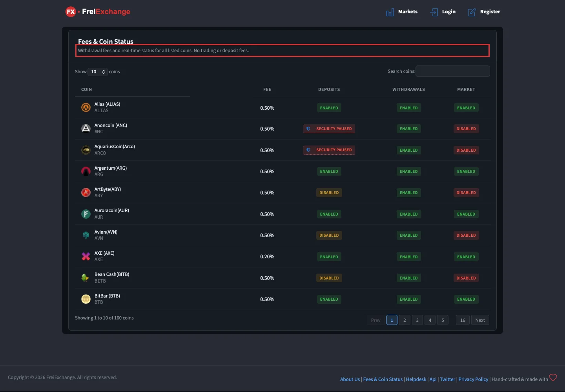Click the AquariusCoin (ARCO) coin icon

coord(86,150)
